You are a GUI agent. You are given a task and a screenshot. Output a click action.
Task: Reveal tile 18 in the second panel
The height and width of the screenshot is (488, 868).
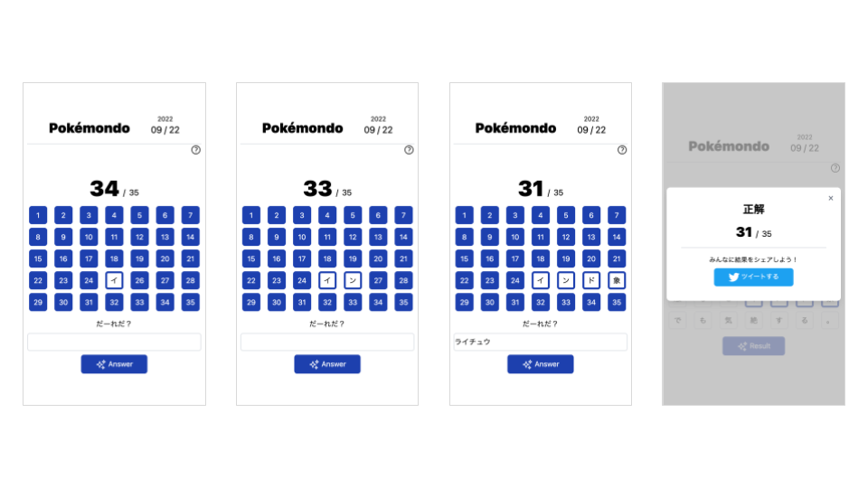pyautogui.click(x=327, y=258)
